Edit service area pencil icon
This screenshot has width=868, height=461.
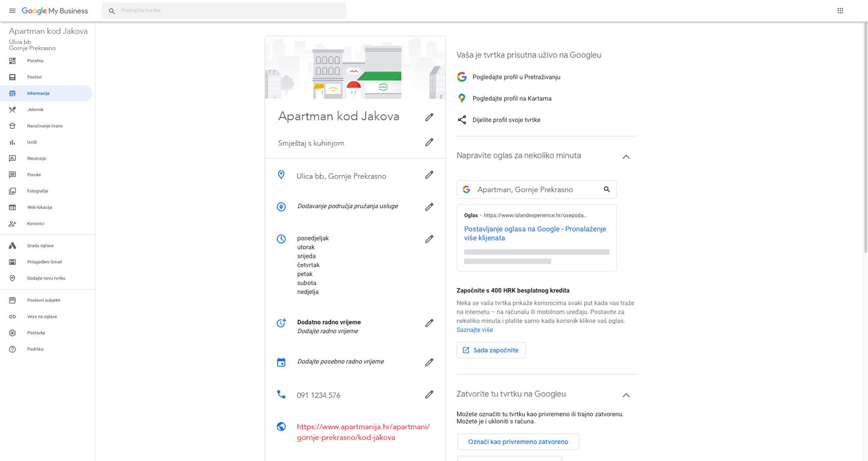click(x=429, y=207)
